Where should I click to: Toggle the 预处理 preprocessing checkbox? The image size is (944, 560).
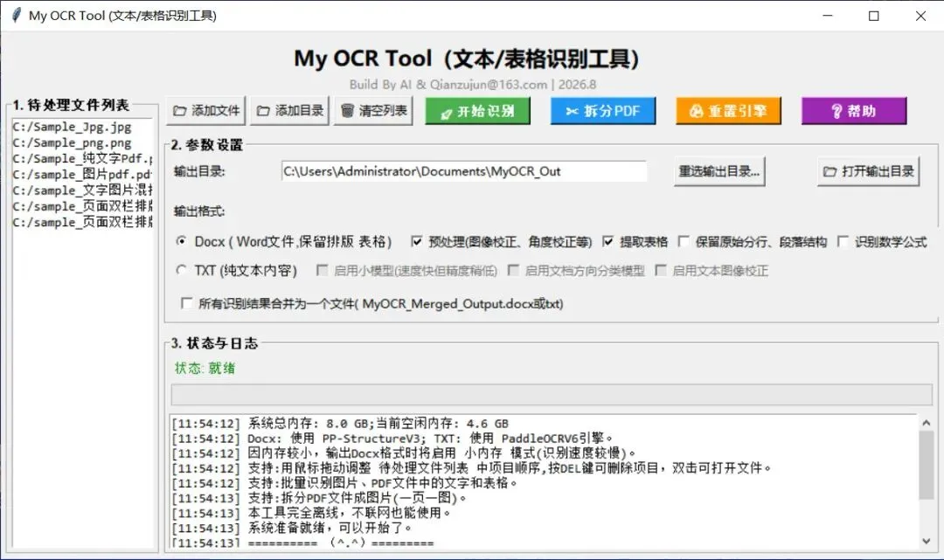[417, 241]
